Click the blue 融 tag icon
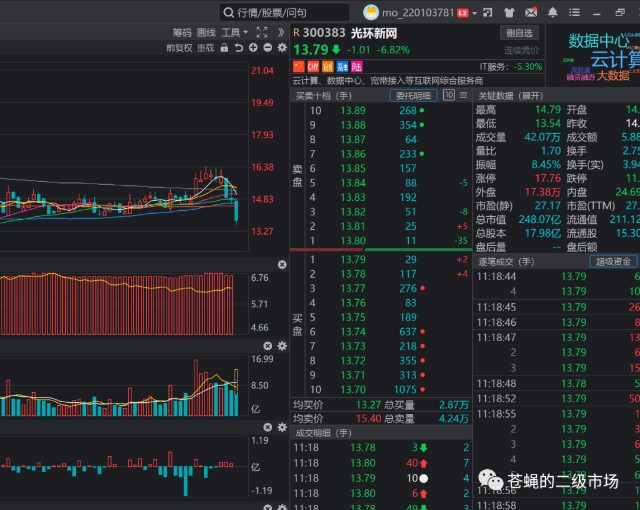The image size is (640, 510). click(x=342, y=66)
